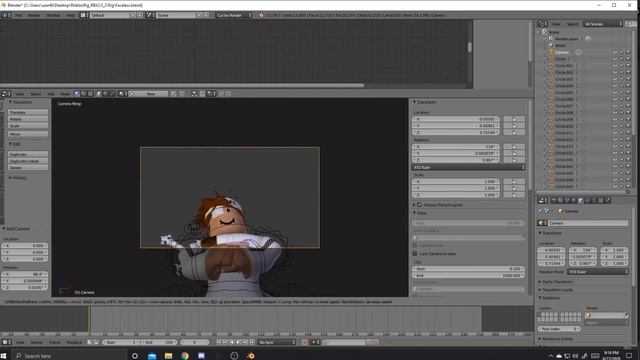Open the No Sync playback dropdown
Screen dimensions: 640x360
coord(276,342)
